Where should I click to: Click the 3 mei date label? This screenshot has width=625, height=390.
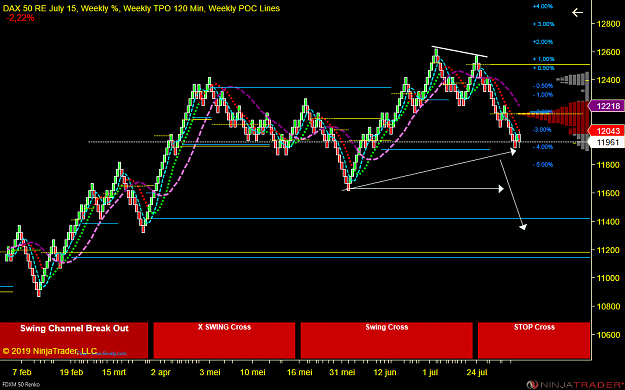210,372
